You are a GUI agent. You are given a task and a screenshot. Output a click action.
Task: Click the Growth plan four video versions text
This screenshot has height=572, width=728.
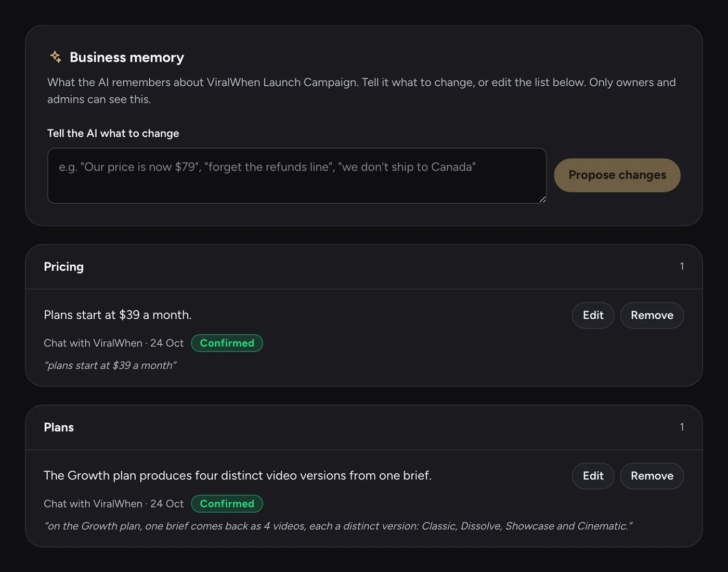238,476
